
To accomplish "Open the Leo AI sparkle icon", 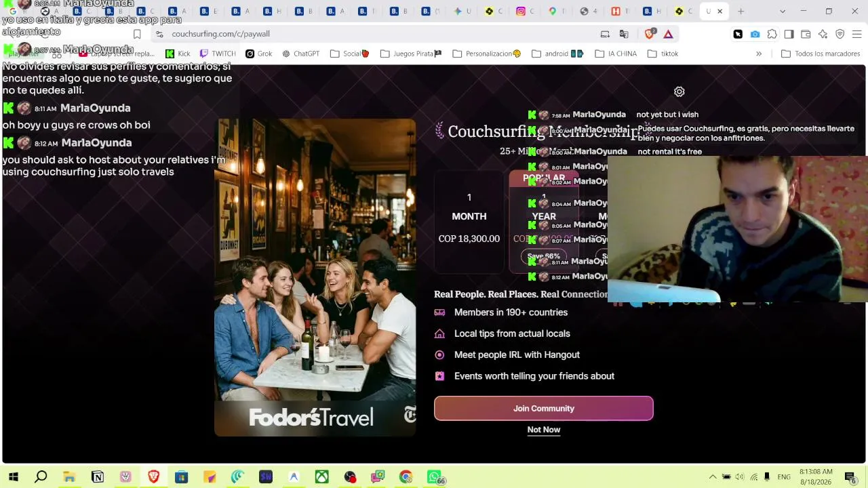I will [x=823, y=34].
